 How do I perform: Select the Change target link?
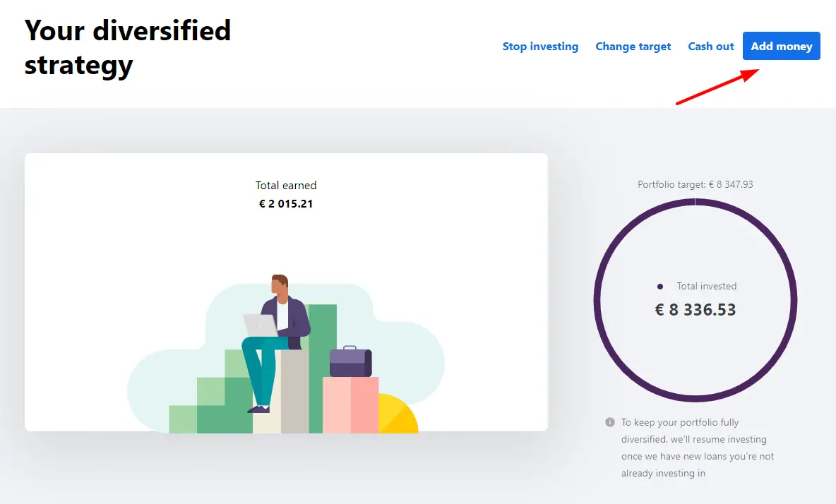click(633, 47)
